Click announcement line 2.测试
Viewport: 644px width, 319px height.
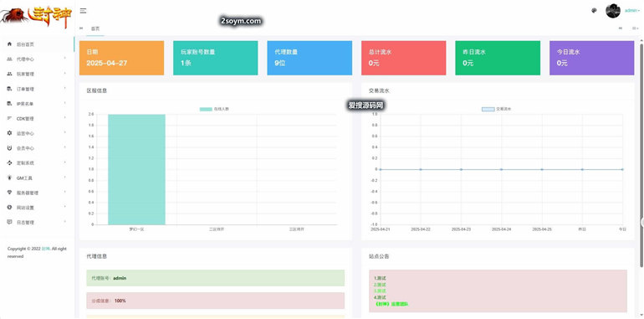pyautogui.click(x=380, y=285)
